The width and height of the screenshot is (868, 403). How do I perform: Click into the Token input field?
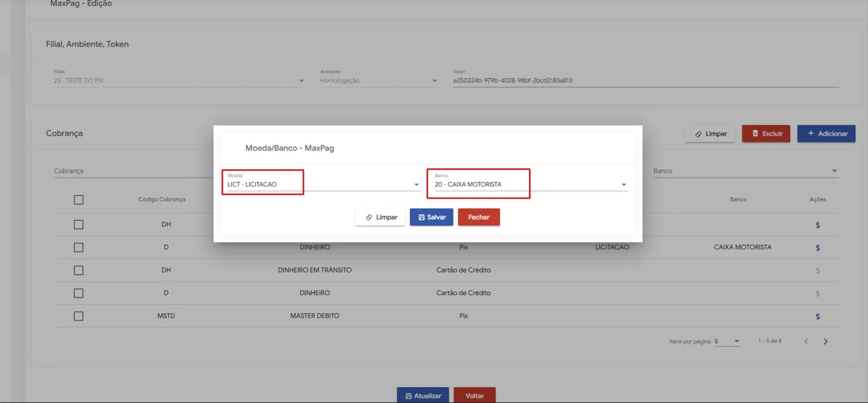pos(645,81)
